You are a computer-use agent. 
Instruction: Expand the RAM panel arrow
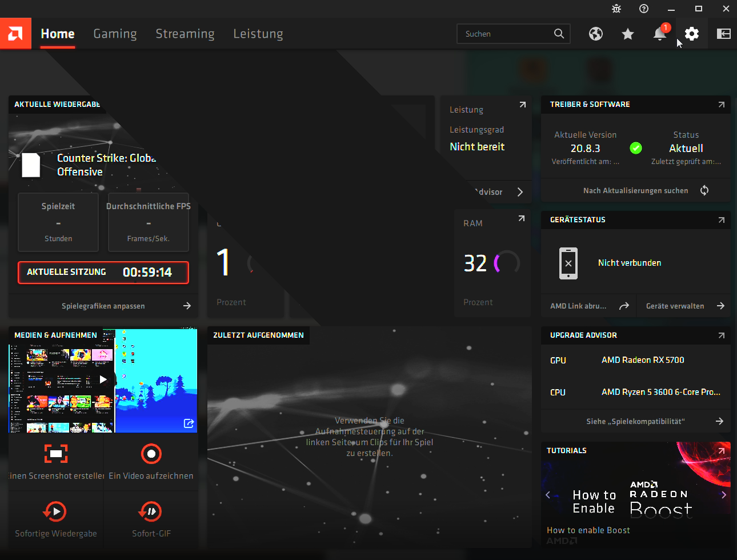coord(521,218)
